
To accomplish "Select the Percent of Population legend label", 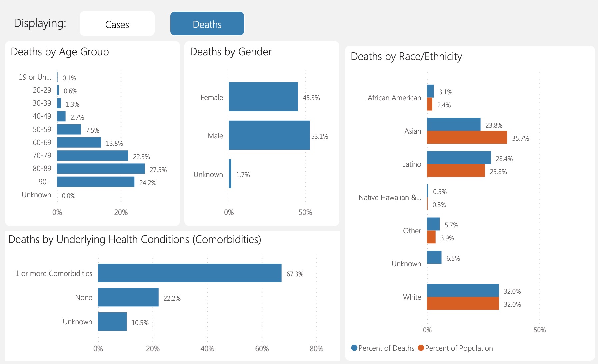I will point(459,348).
